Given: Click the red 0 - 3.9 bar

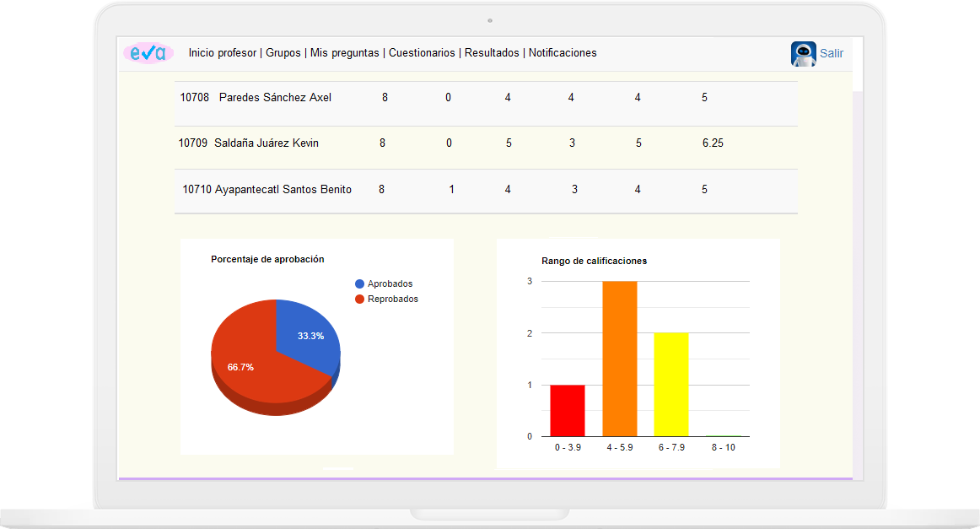Looking at the screenshot, I should click(567, 411).
